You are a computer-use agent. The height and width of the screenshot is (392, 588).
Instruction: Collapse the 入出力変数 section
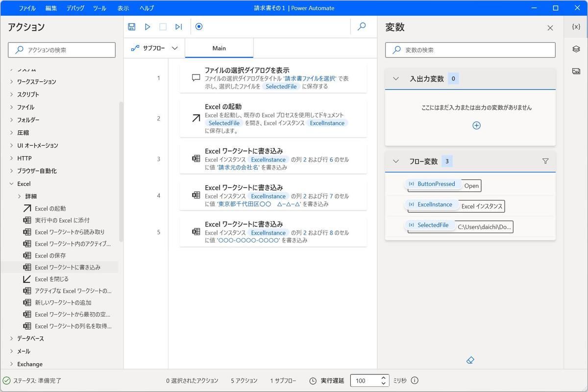(396, 78)
